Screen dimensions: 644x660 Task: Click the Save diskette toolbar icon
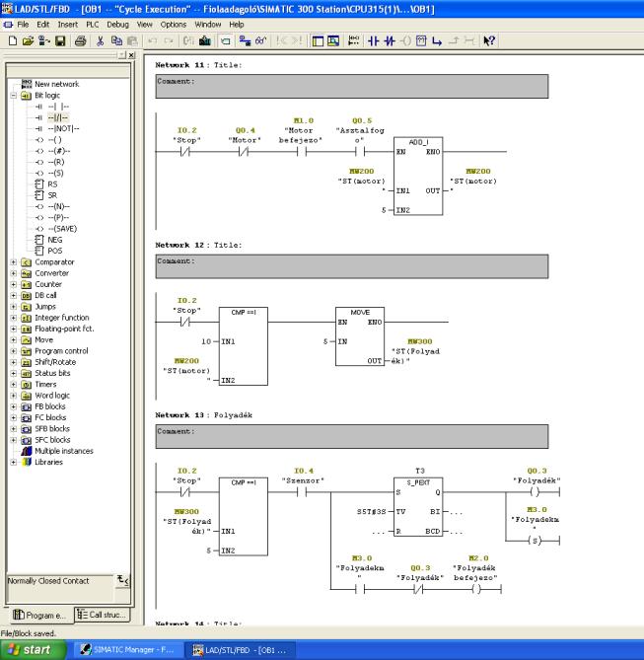(x=60, y=40)
